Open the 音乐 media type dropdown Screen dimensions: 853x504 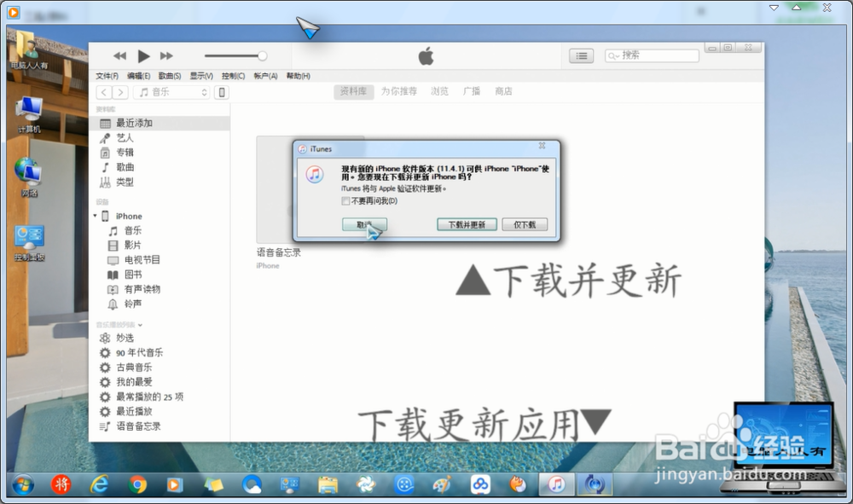click(172, 92)
